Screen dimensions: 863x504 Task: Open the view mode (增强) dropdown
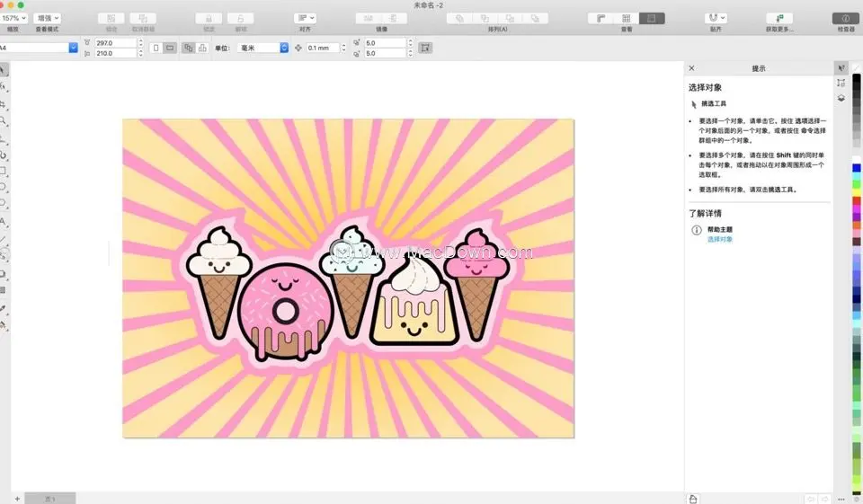click(x=48, y=18)
